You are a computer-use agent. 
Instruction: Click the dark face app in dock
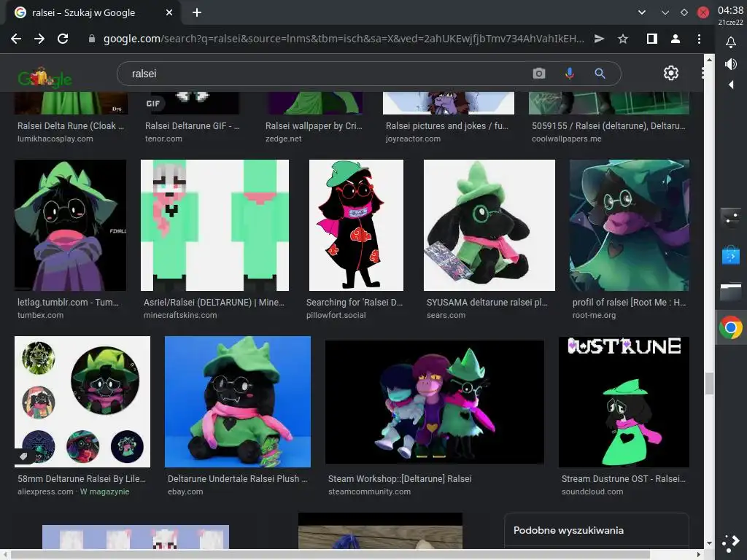point(731,217)
